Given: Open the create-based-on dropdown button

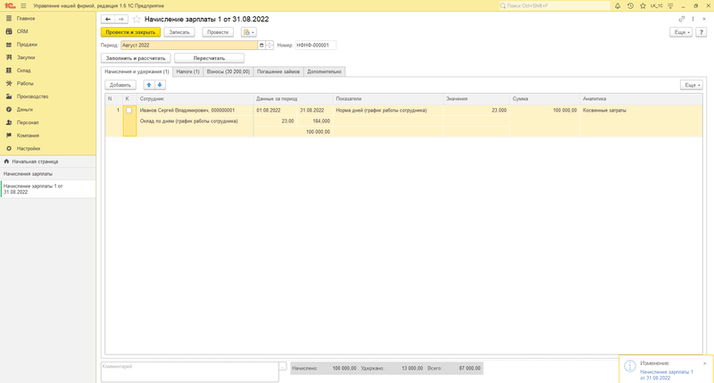Looking at the screenshot, I should pyautogui.click(x=249, y=32).
